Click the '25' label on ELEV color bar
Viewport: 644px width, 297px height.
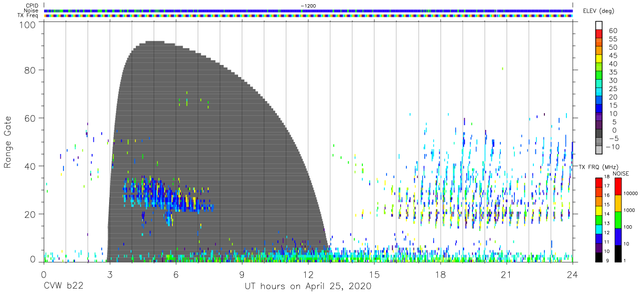click(x=613, y=89)
